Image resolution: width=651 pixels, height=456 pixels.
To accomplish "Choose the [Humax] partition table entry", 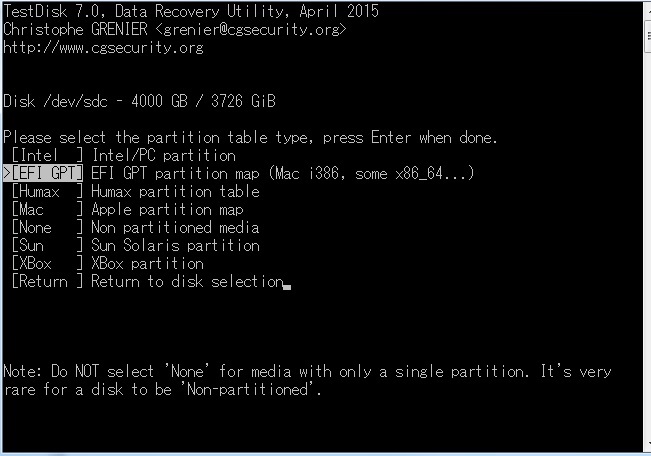I will pyautogui.click(x=47, y=191).
